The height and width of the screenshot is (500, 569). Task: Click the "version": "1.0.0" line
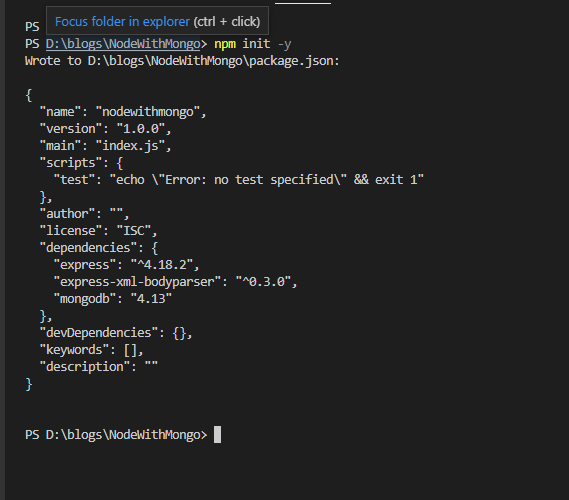[x=105, y=129]
